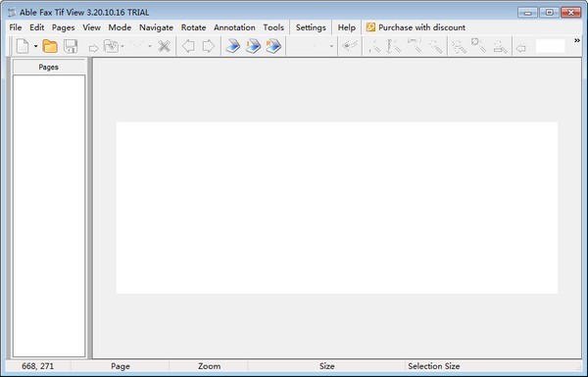This screenshot has height=377, width=588.
Task: Close the Able Fax Tif View window
Action: (570, 13)
